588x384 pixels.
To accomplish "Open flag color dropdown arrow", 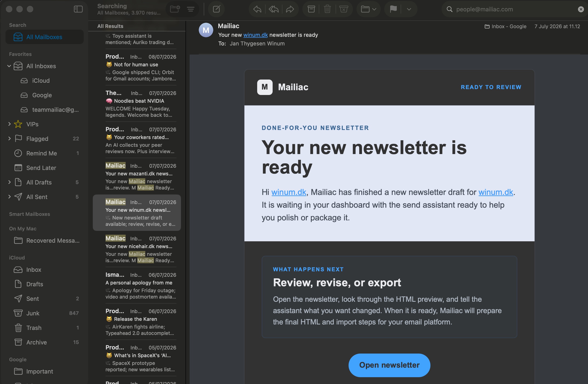I will (409, 9).
